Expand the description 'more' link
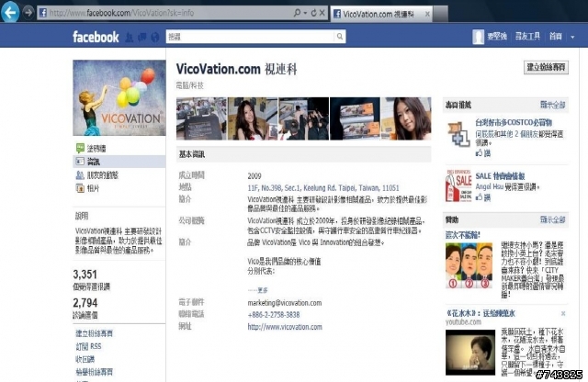This screenshot has width=588, height=382. coord(258,290)
